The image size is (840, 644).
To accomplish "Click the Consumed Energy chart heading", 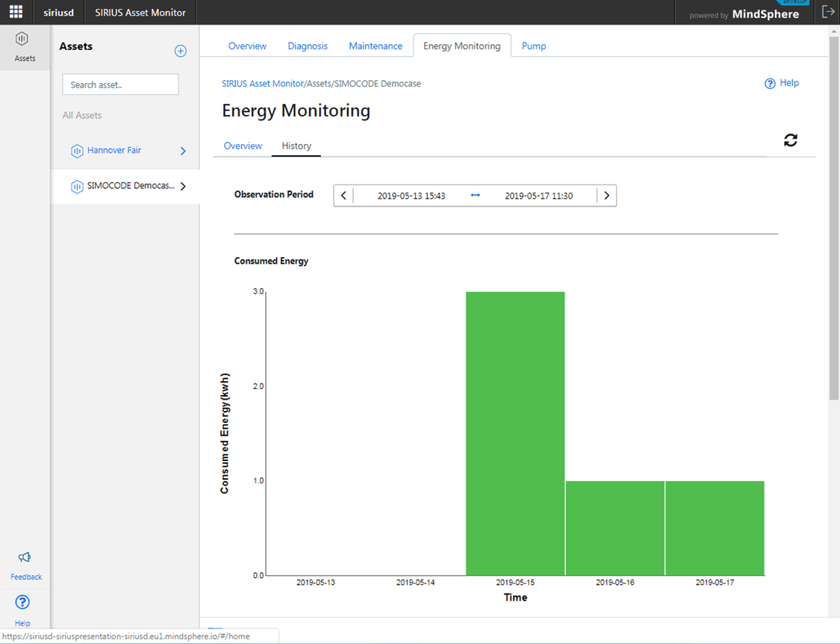I will click(x=271, y=261).
